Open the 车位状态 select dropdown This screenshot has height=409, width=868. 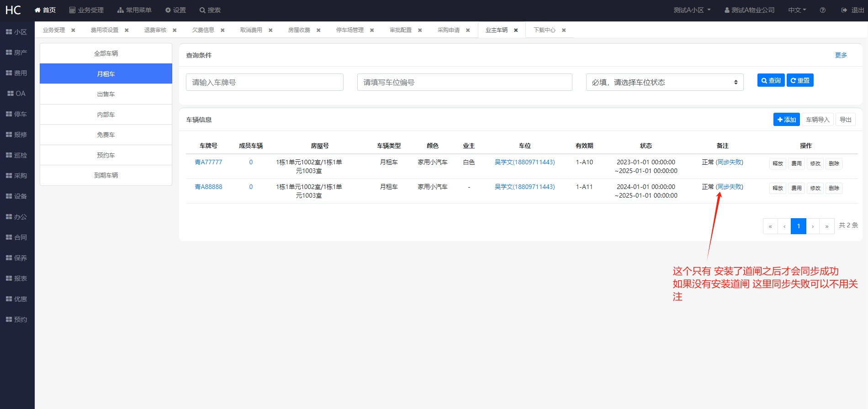click(x=664, y=82)
